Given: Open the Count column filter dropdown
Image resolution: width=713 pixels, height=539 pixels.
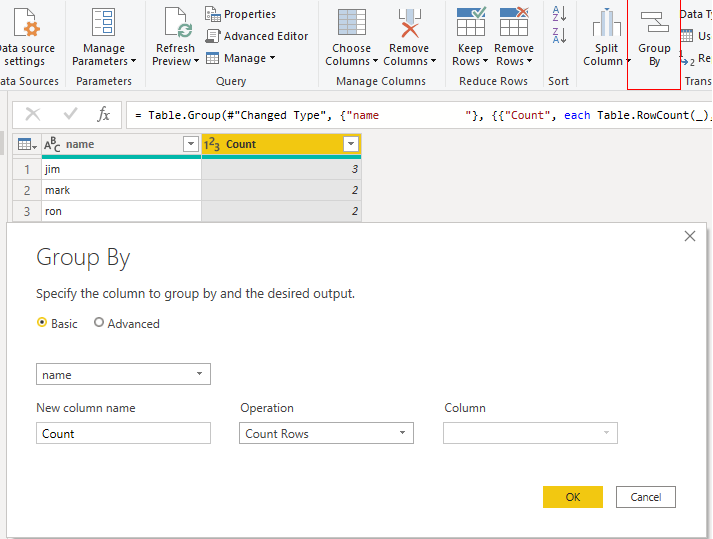Looking at the screenshot, I should 351,144.
